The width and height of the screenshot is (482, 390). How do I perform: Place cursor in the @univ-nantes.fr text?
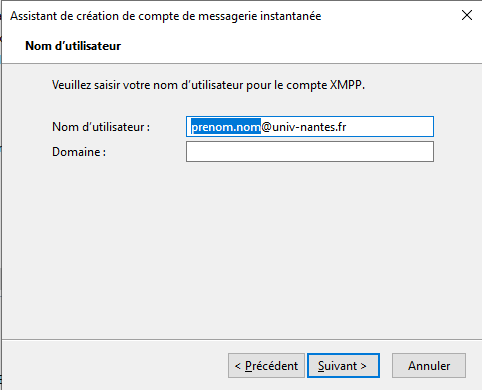coord(304,127)
